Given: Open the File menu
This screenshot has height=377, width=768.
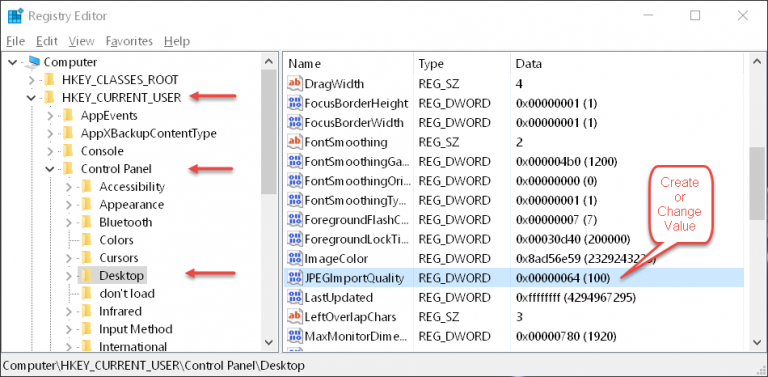Looking at the screenshot, I should click(16, 41).
